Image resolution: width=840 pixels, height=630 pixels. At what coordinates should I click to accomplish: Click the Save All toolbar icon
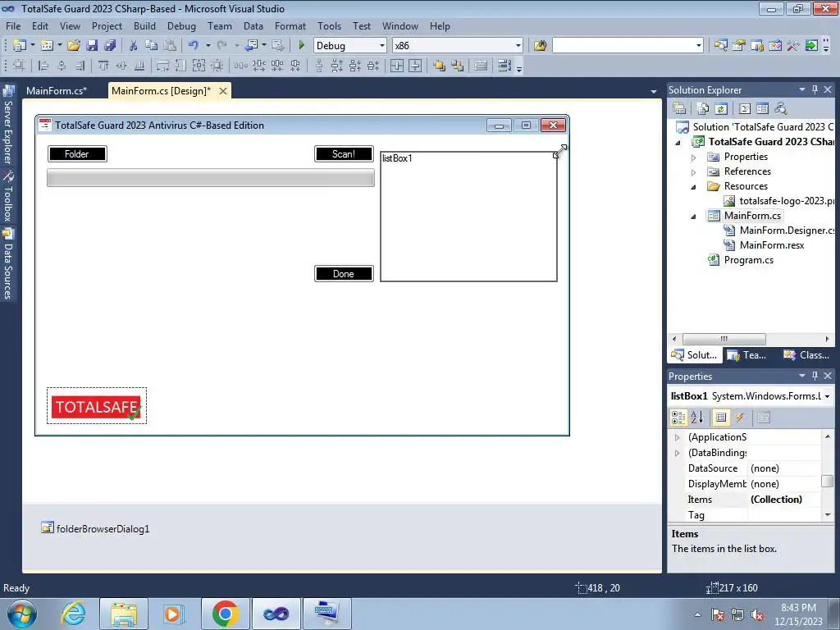click(x=110, y=46)
